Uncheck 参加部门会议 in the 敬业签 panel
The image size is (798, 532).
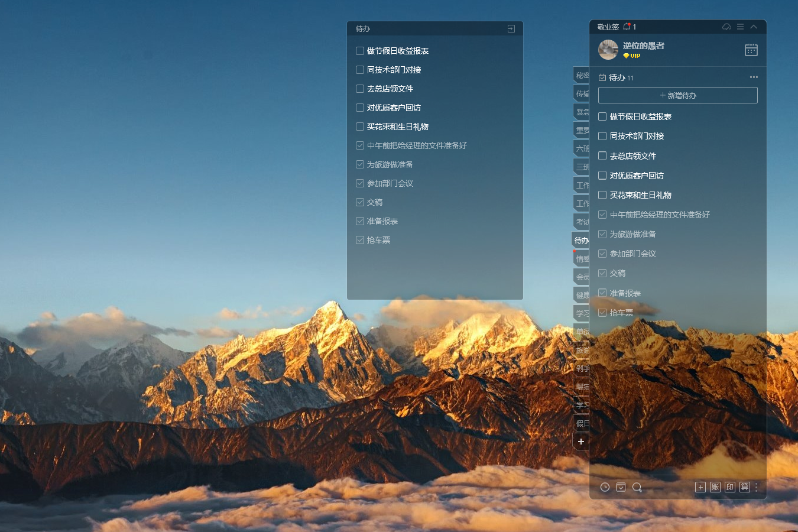(x=602, y=254)
